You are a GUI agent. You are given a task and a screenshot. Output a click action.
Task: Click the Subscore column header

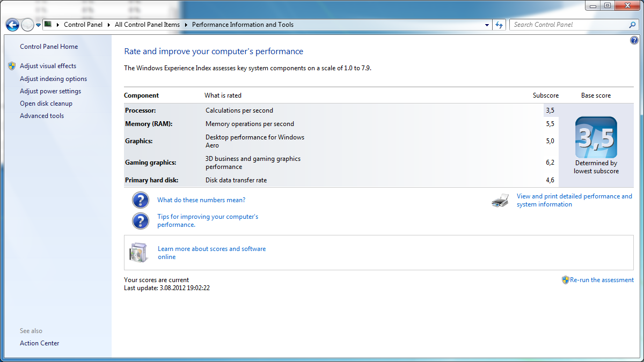pyautogui.click(x=546, y=95)
